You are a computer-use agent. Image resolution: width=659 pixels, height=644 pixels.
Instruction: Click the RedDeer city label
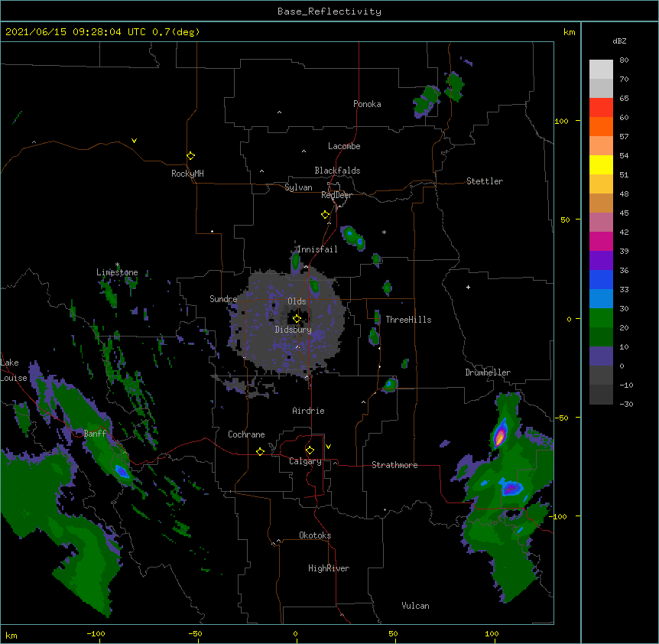pos(336,195)
